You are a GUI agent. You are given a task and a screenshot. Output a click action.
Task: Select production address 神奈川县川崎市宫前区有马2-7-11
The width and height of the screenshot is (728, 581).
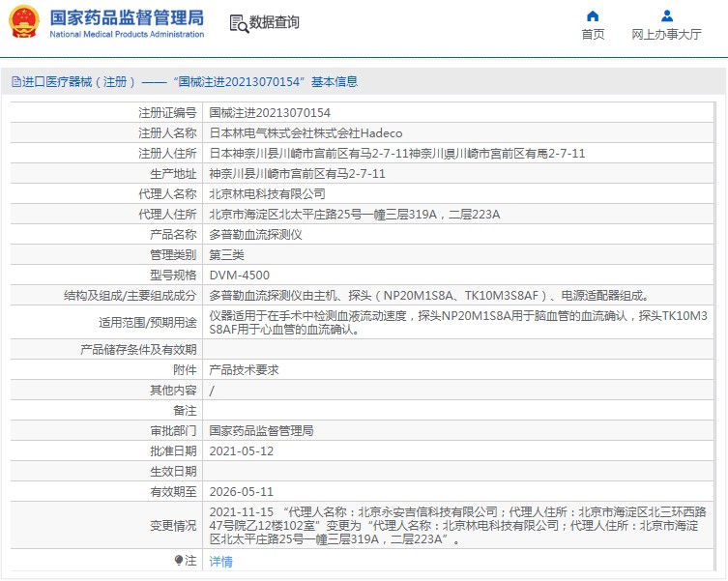tap(297, 174)
